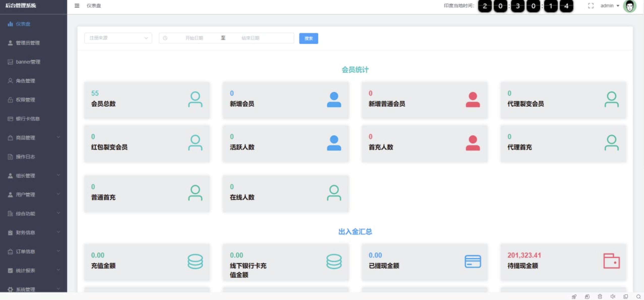This screenshot has height=300, width=644.
Task: Click the credit card icon on 已提现金额 card
Action: coord(473,261)
